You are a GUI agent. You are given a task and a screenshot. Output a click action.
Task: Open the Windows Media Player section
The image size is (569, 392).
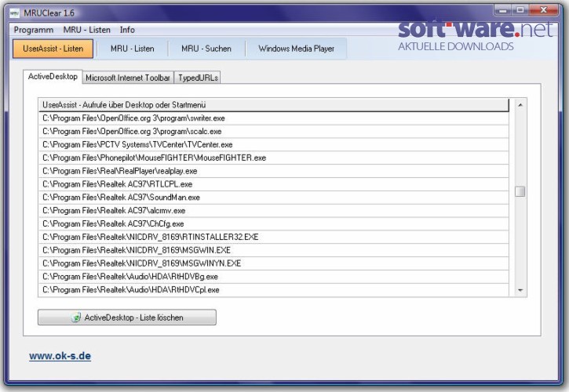296,49
